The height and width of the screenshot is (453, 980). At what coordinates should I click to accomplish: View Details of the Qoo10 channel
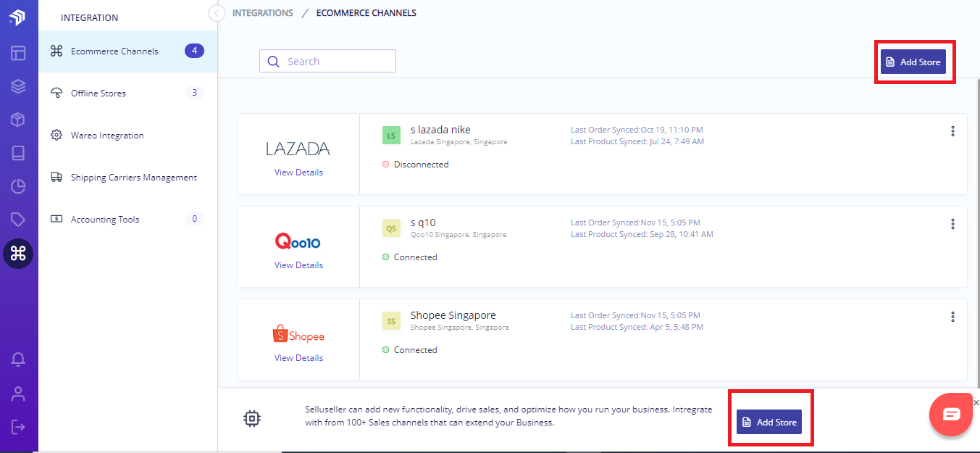click(x=298, y=265)
